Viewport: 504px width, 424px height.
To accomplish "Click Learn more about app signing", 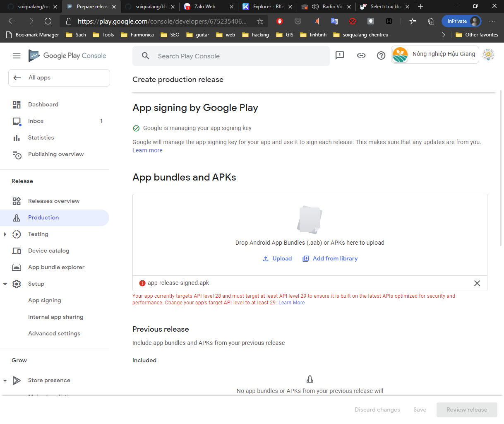I will (x=147, y=150).
